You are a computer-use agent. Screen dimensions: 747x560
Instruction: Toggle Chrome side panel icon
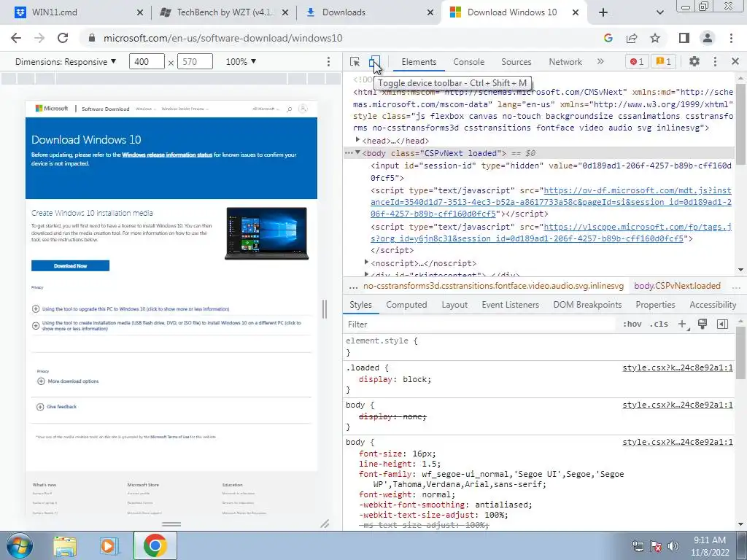coord(684,38)
